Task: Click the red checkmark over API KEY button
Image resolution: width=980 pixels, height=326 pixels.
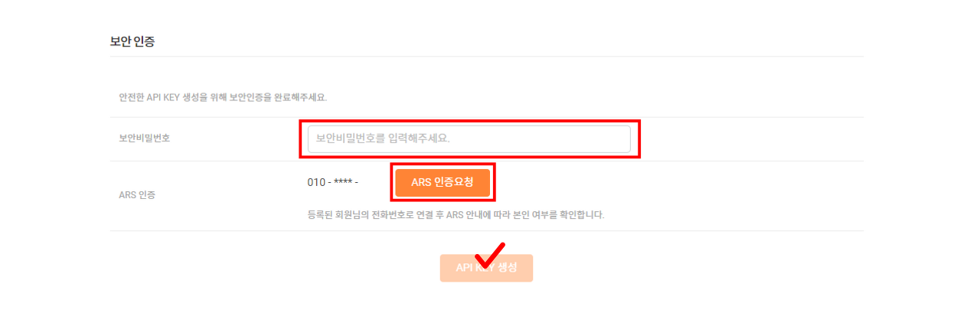Action: 489,255
